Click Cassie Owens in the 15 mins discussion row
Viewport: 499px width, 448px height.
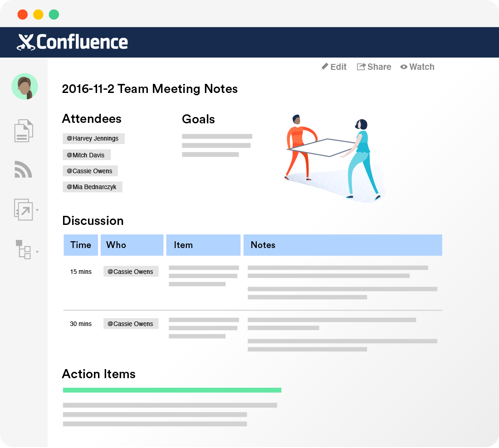click(131, 271)
